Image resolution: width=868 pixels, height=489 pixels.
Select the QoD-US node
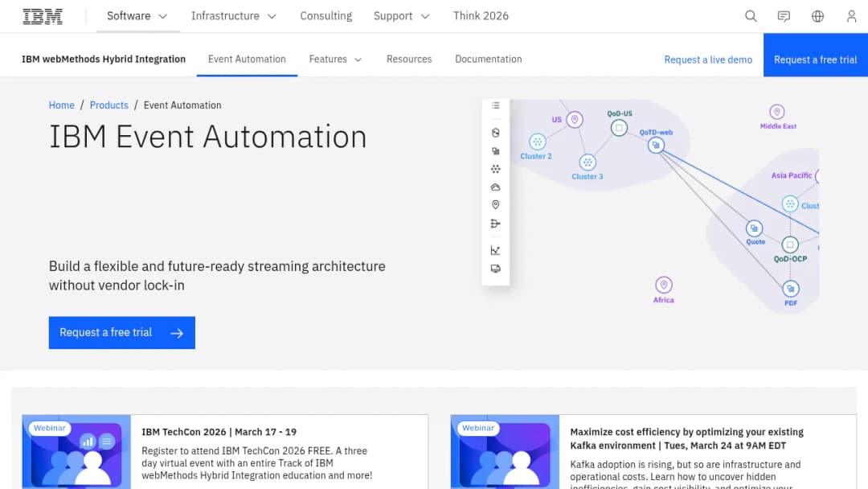[619, 128]
